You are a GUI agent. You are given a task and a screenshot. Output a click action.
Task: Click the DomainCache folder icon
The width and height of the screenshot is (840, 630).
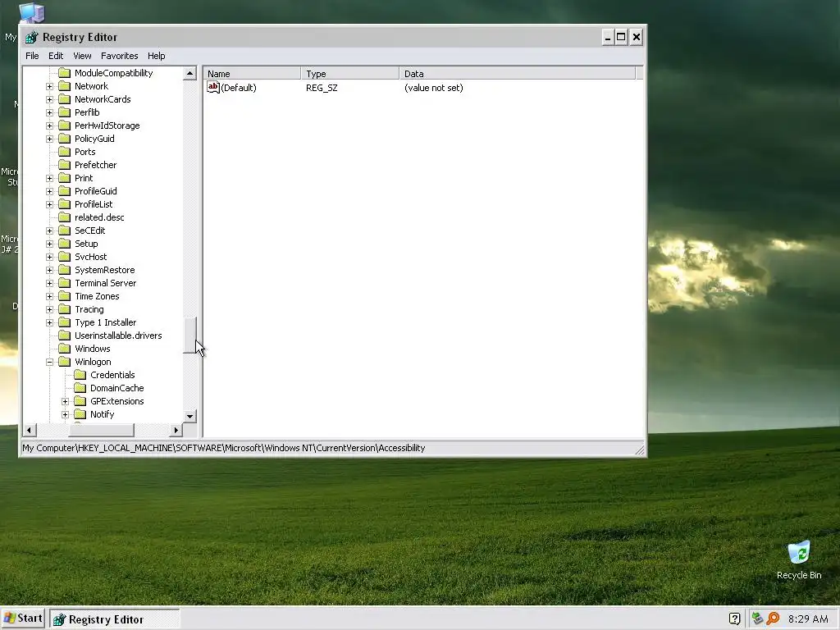point(80,388)
